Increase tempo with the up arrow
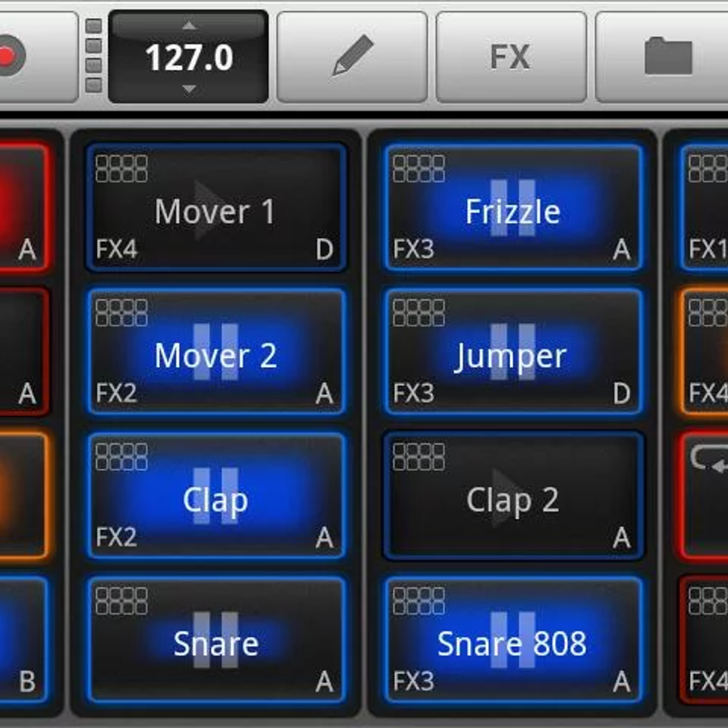The image size is (728, 728). point(189,25)
